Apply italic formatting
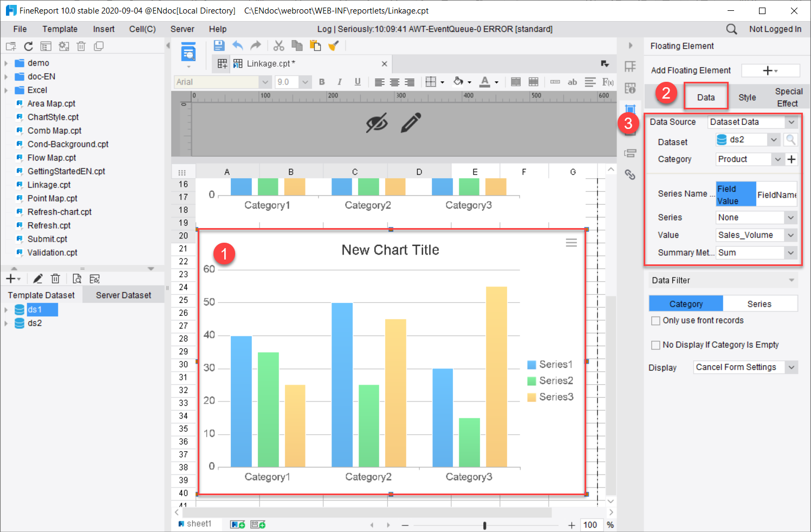This screenshot has height=532, width=811. click(340, 82)
